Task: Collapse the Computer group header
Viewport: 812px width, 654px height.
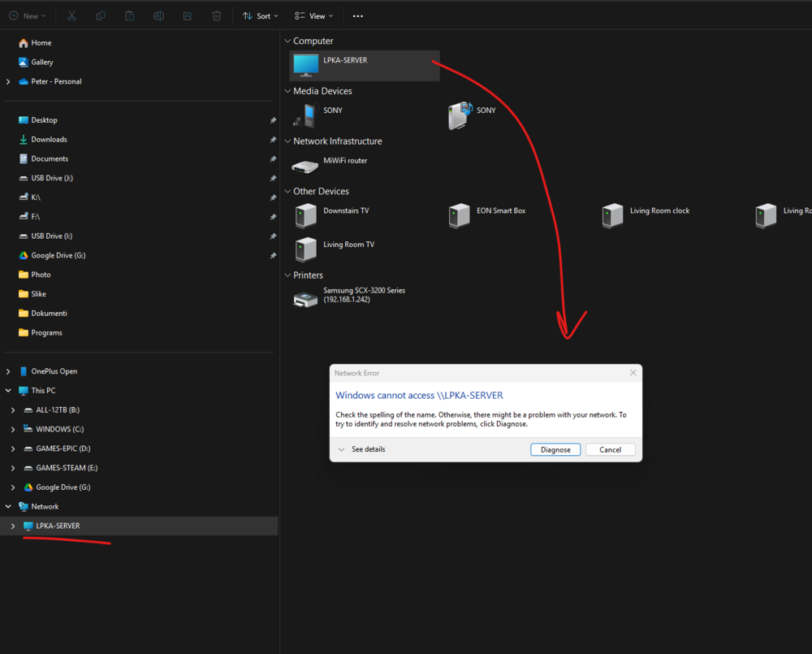Action: point(287,41)
